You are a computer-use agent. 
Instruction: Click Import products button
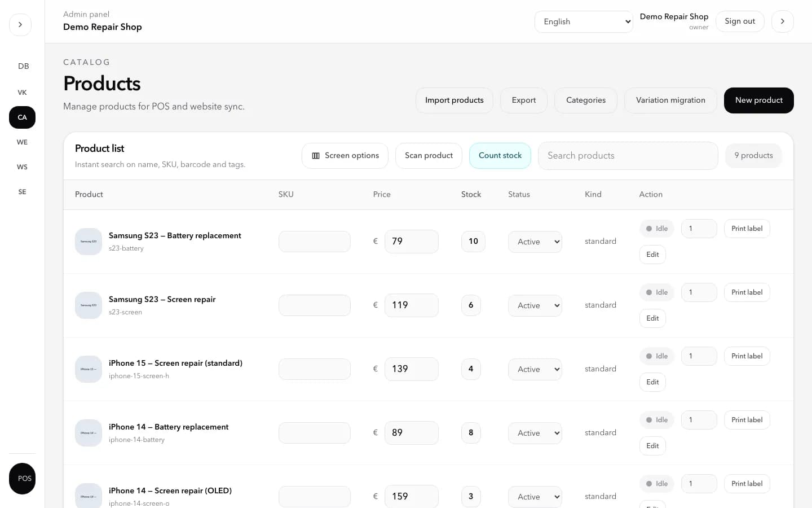click(x=454, y=100)
